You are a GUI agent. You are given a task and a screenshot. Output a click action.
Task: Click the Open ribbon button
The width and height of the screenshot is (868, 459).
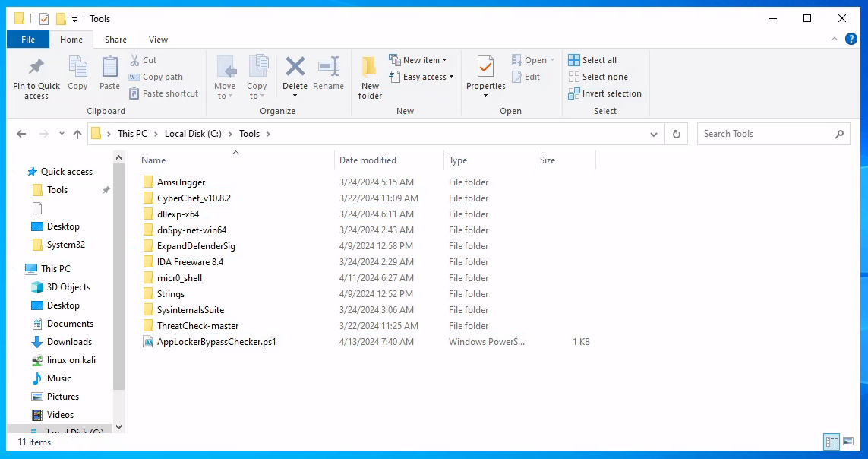coord(533,60)
